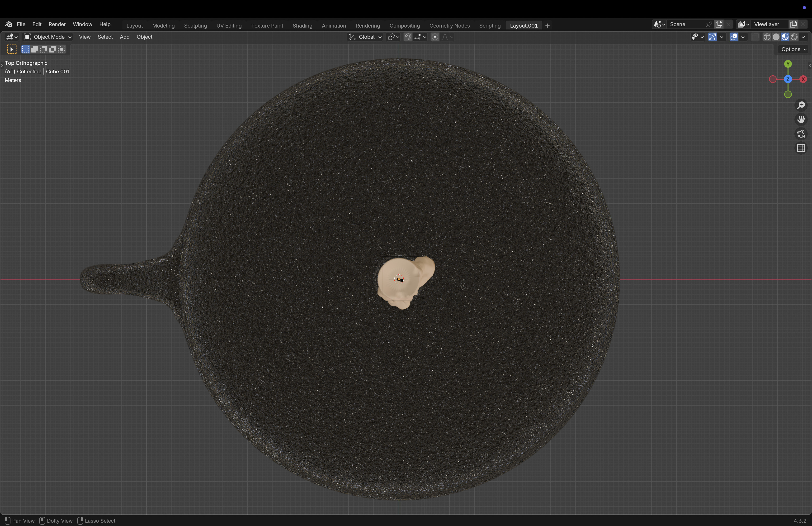Viewport: 812px width, 526px height.
Task: Open the Object Mode dropdown
Action: coord(47,37)
